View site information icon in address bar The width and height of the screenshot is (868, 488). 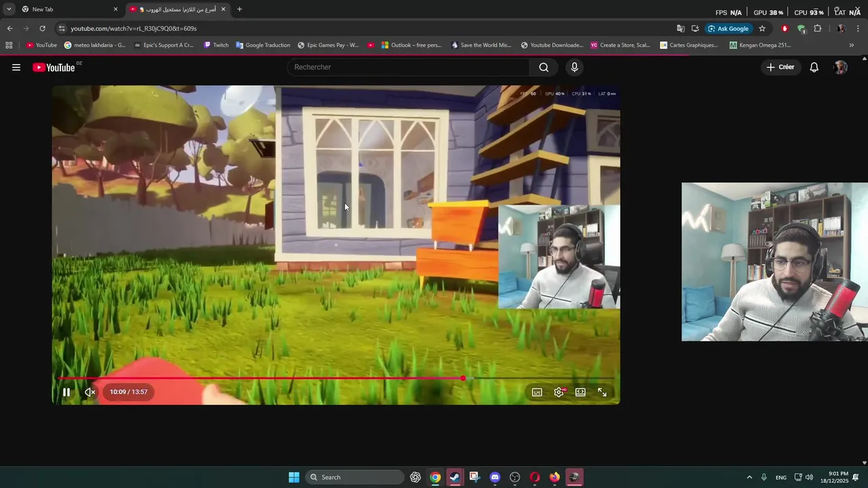[62, 28]
